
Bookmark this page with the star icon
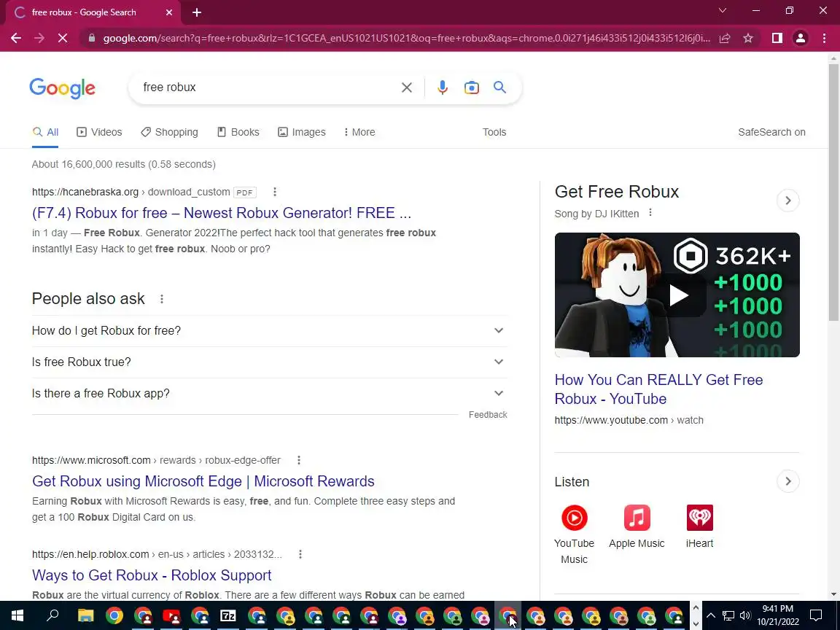click(x=748, y=38)
